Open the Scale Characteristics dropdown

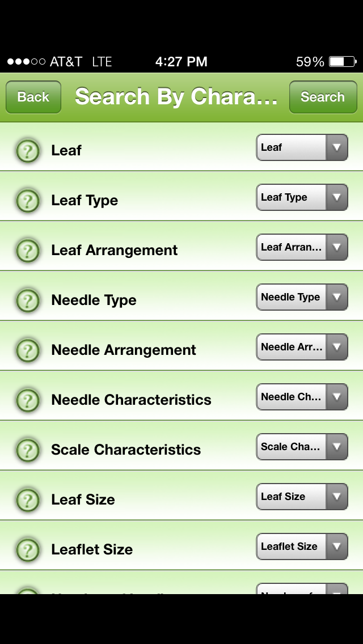coord(302,447)
